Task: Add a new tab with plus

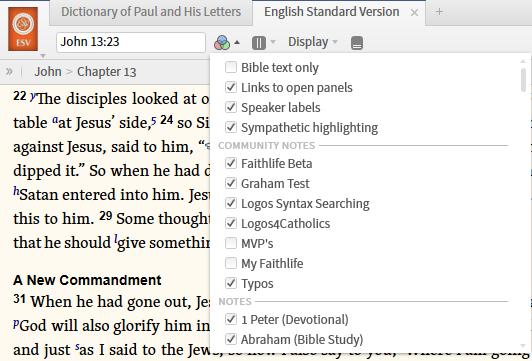Action: tap(439, 12)
